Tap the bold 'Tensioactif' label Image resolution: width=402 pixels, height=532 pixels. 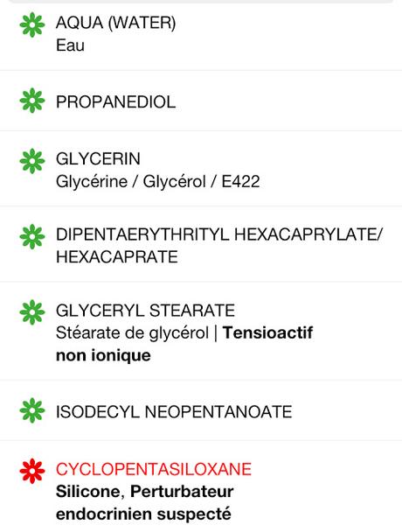tap(267, 332)
